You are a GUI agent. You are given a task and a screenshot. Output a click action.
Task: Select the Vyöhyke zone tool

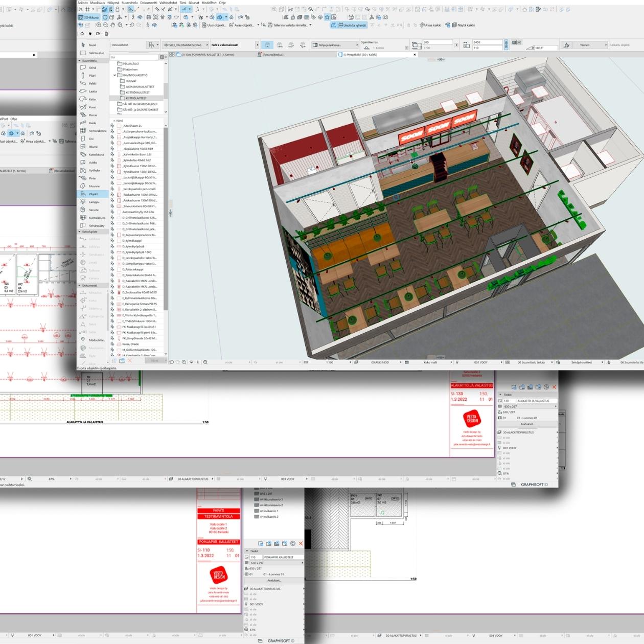click(x=93, y=170)
